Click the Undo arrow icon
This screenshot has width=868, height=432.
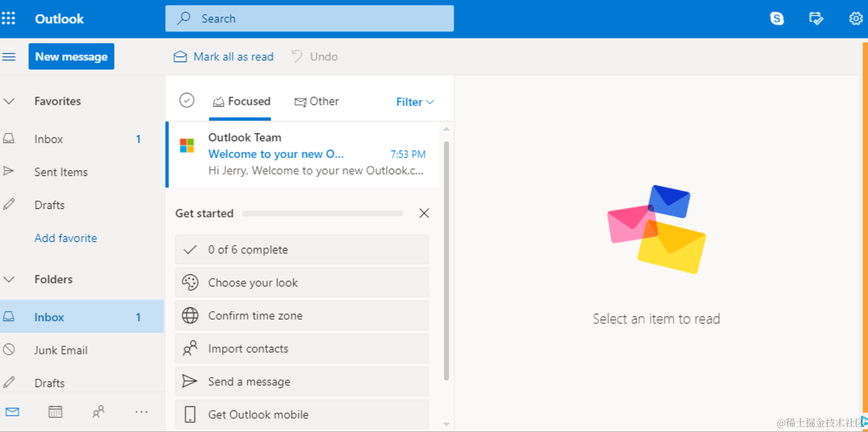[x=297, y=56]
